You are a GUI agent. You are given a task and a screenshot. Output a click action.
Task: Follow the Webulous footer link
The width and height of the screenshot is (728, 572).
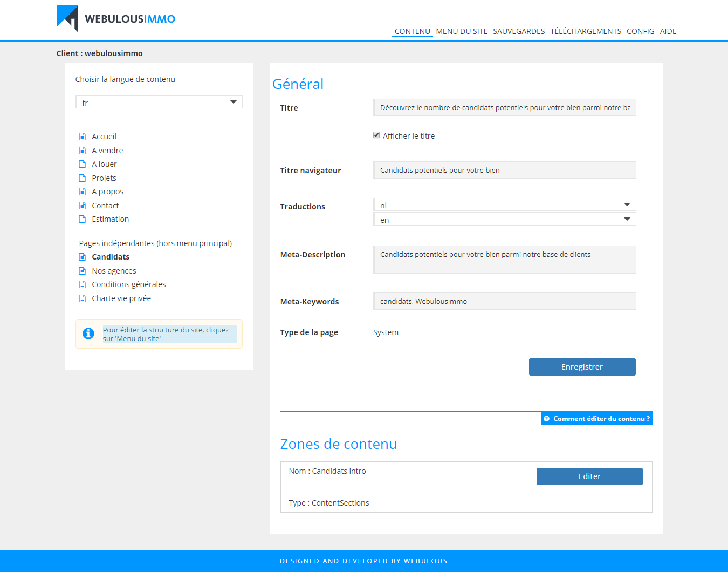pos(425,561)
